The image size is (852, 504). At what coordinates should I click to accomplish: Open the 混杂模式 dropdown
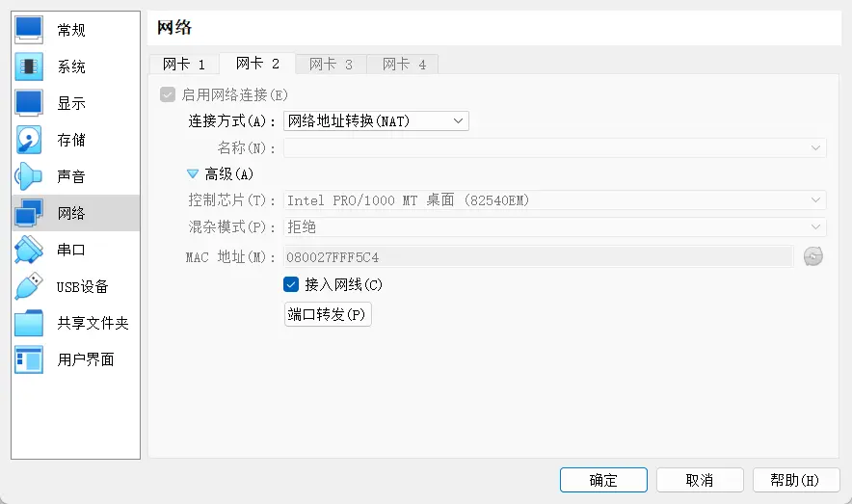pyautogui.click(x=555, y=227)
